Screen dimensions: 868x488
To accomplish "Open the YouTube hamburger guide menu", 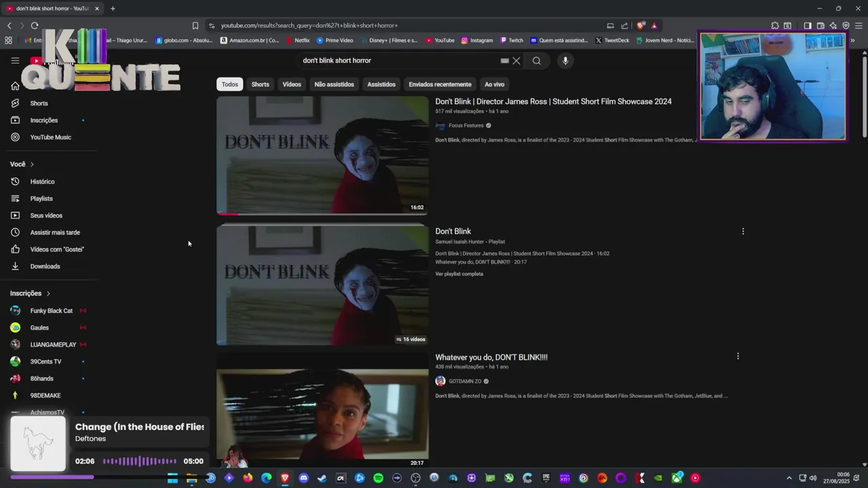I will (15, 60).
